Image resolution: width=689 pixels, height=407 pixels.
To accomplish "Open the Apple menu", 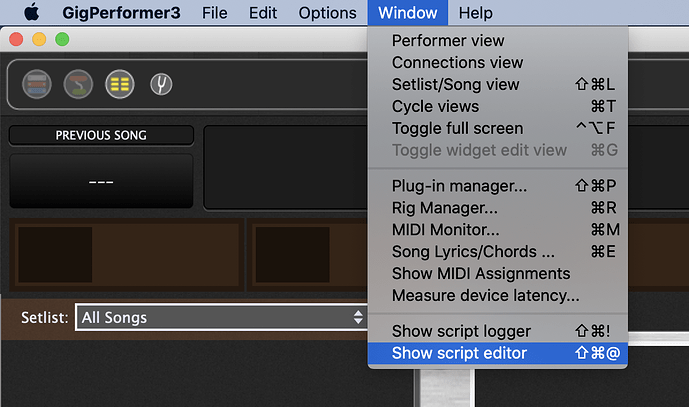I will (32, 12).
